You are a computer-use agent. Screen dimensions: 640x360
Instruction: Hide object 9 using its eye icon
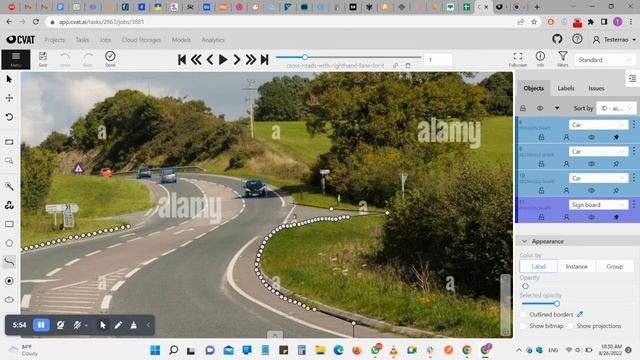click(591, 164)
